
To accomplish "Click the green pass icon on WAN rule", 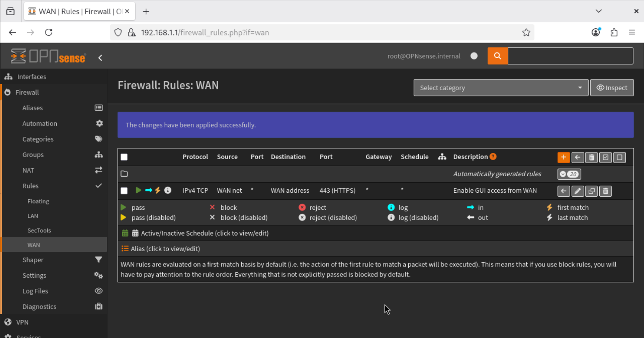I will click(x=138, y=190).
